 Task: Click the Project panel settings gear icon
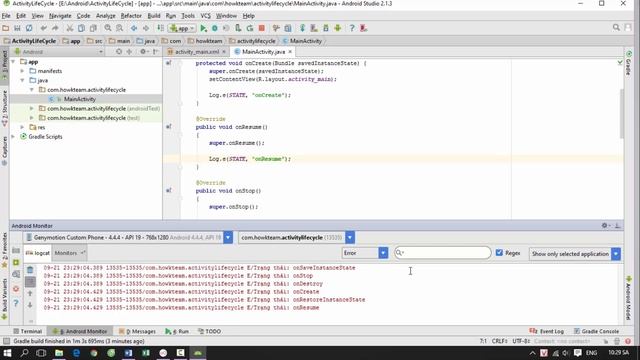tap(143, 52)
